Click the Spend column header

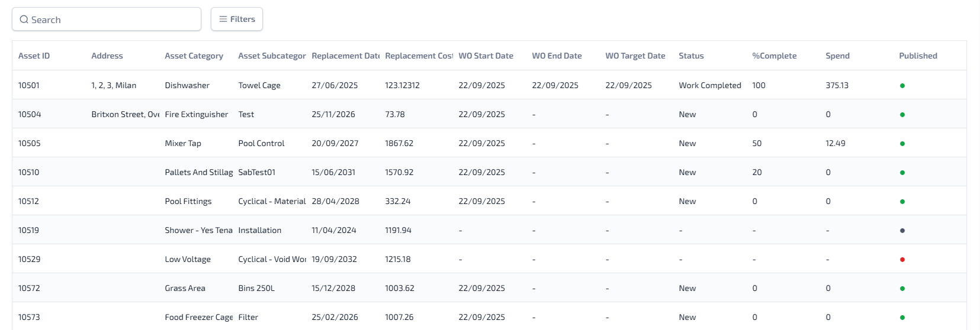click(x=837, y=56)
